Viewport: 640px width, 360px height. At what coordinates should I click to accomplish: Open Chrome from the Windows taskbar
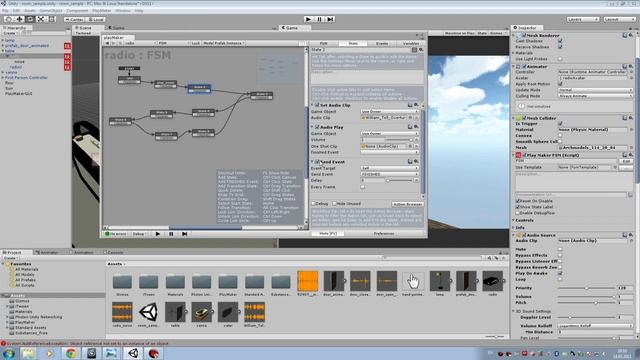(x=71, y=353)
